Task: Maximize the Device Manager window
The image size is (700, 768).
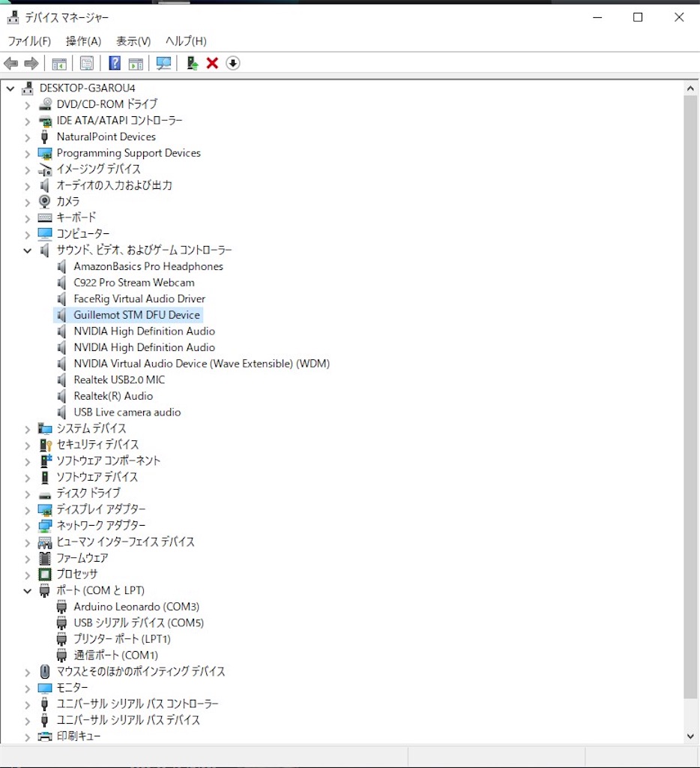Action: pyautogui.click(x=638, y=17)
